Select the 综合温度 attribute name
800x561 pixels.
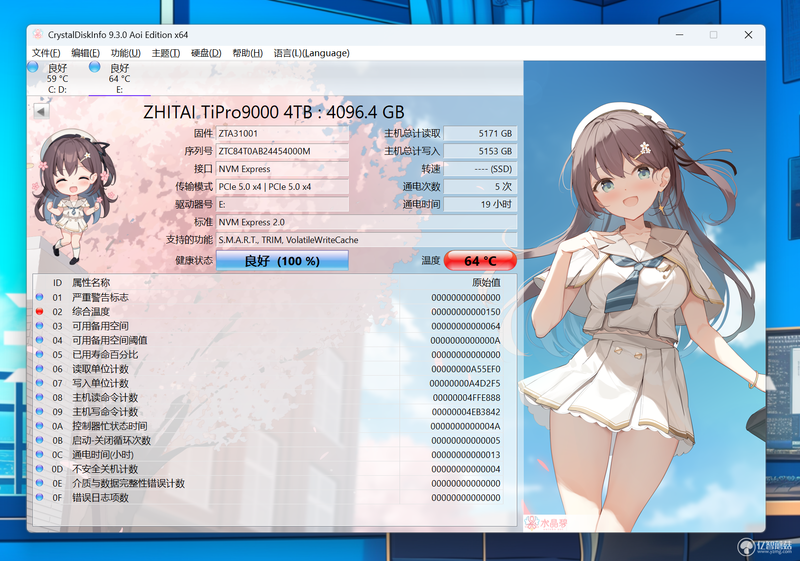91,312
